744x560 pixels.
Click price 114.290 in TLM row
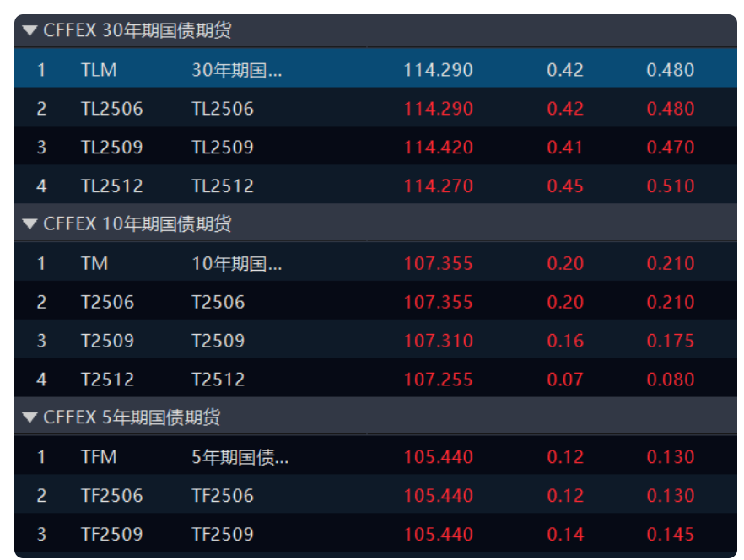[x=438, y=70]
